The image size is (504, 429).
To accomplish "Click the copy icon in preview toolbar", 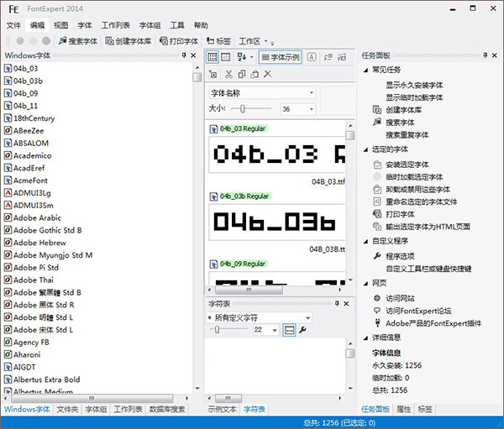I will coord(241,75).
